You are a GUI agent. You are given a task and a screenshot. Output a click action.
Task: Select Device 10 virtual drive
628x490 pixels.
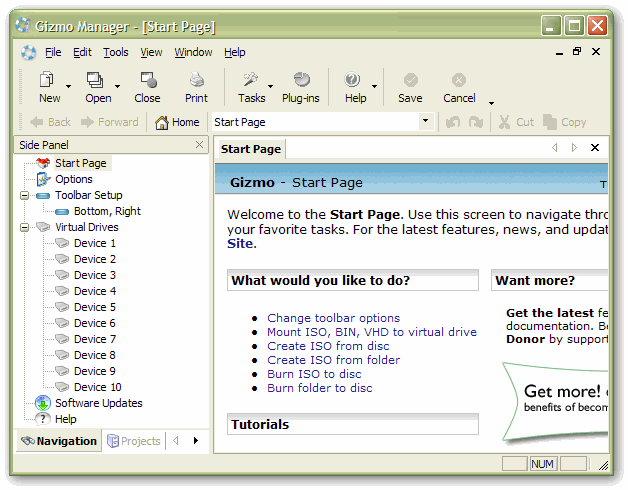[97, 387]
